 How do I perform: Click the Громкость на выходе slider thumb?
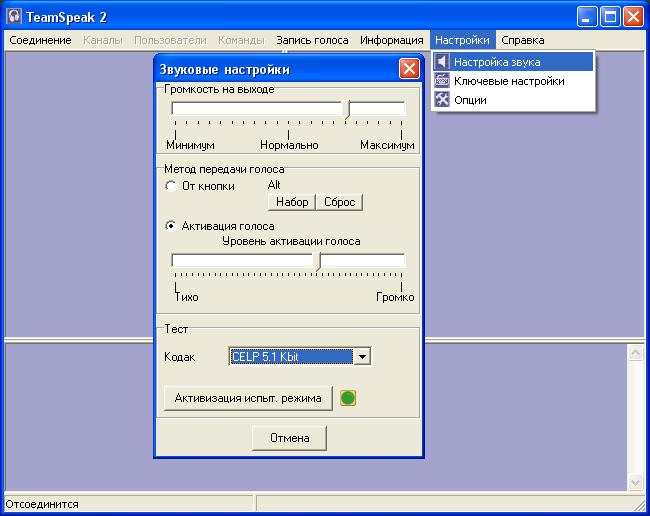347,110
